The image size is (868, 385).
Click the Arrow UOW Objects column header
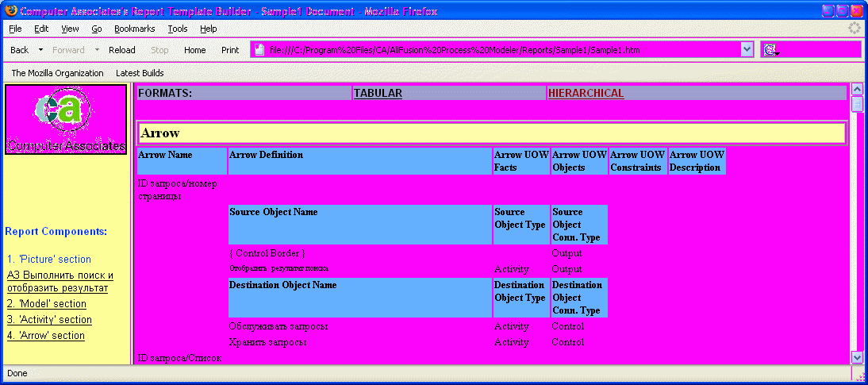pos(579,161)
